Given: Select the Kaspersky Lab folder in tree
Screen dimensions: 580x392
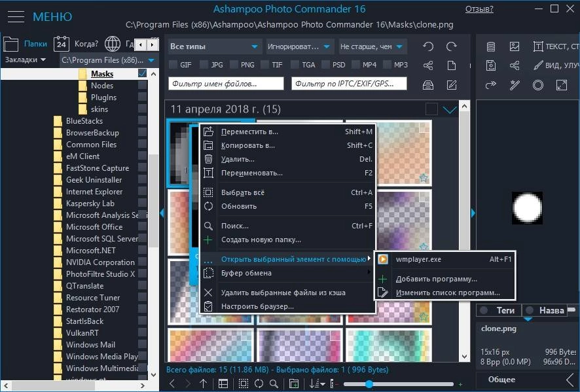Looking at the screenshot, I should pyautogui.click(x=90, y=204).
